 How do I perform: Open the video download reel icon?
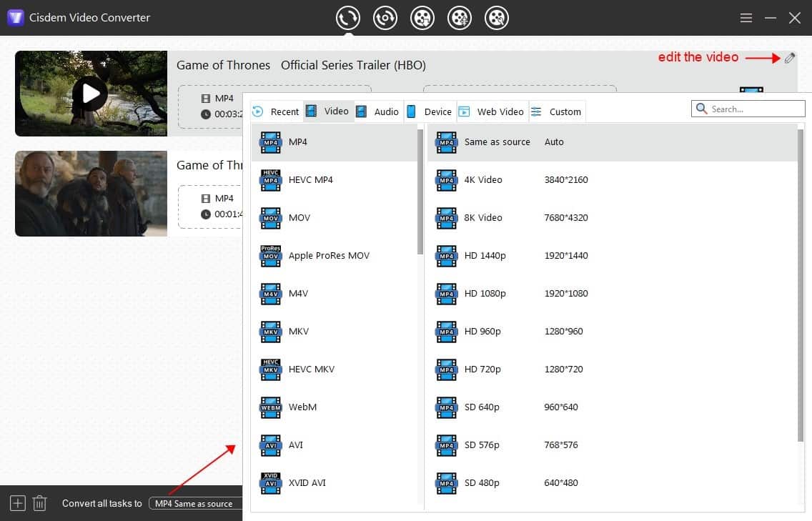pos(422,18)
